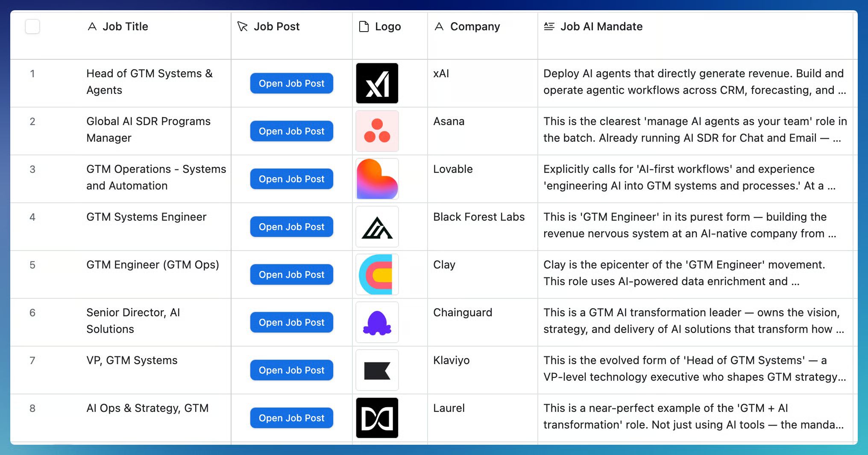The width and height of the screenshot is (868, 455).
Task: Click the Asana AI mandate description cell
Action: (695, 130)
